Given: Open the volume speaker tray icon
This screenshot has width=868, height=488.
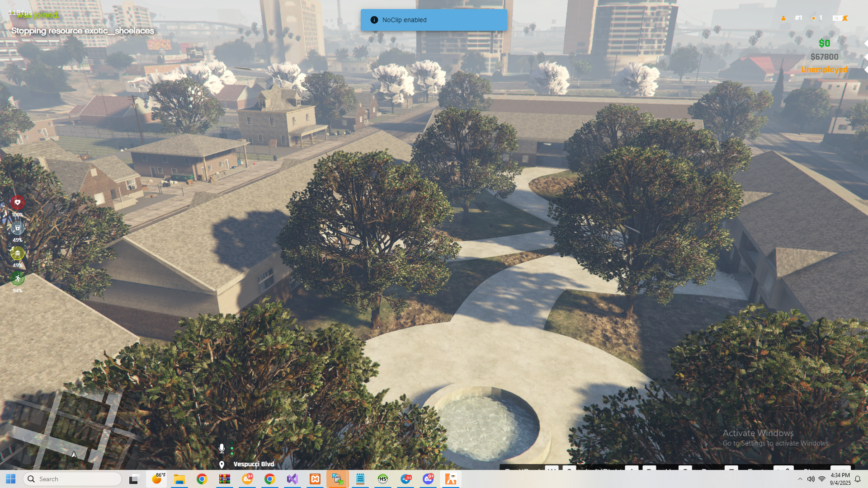Looking at the screenshot, I should point(811,479).
